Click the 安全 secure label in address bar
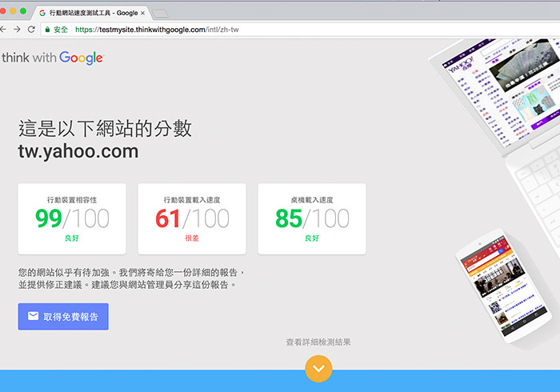Screen dimensions: 560x392 tap(61, 30)
